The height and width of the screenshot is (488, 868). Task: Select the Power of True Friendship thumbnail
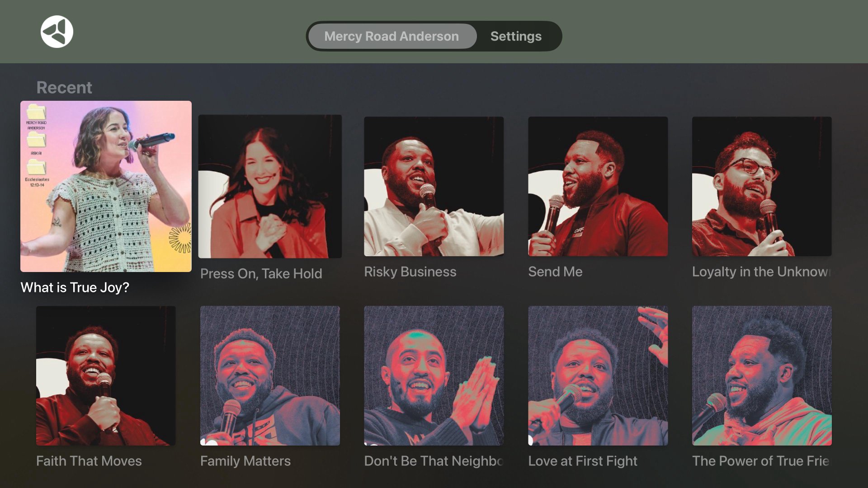762,375
